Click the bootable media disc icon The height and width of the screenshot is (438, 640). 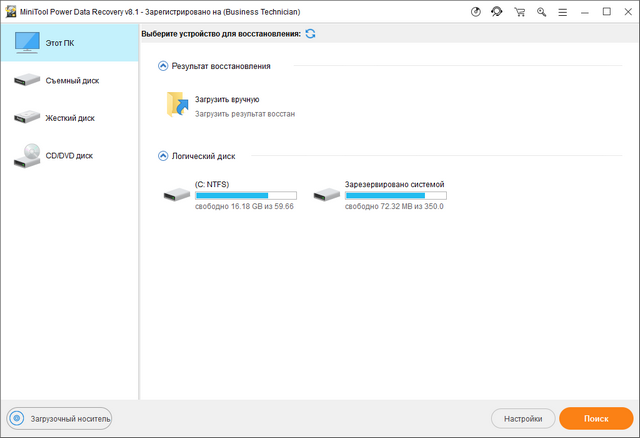(x=17, y=418)
